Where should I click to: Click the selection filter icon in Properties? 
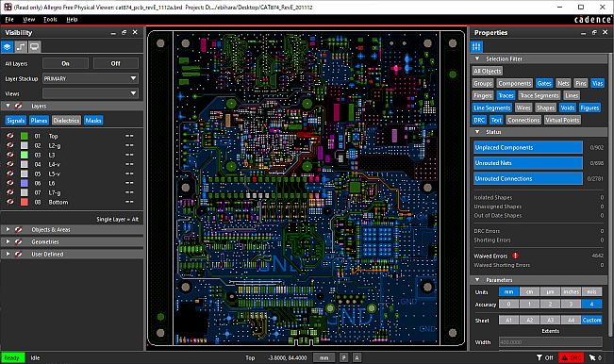pos(476,46)
